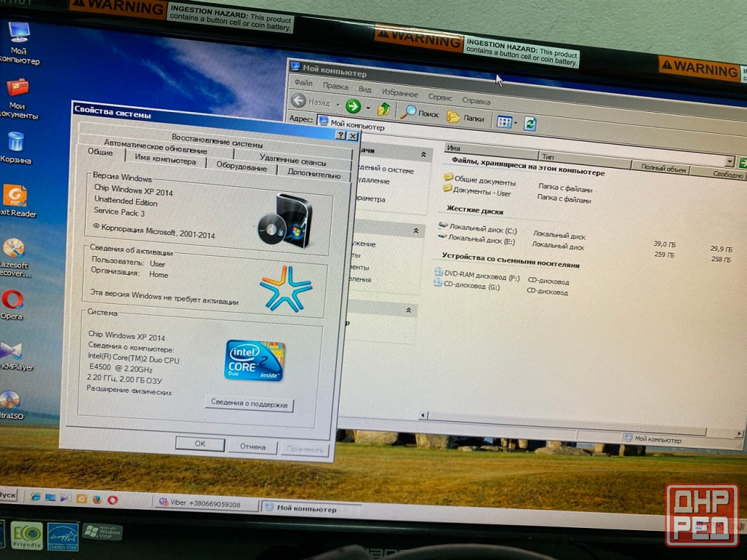The image size is (747, 560).
Task: Switch to the Оборудование tab
Action: pos(241,167)
